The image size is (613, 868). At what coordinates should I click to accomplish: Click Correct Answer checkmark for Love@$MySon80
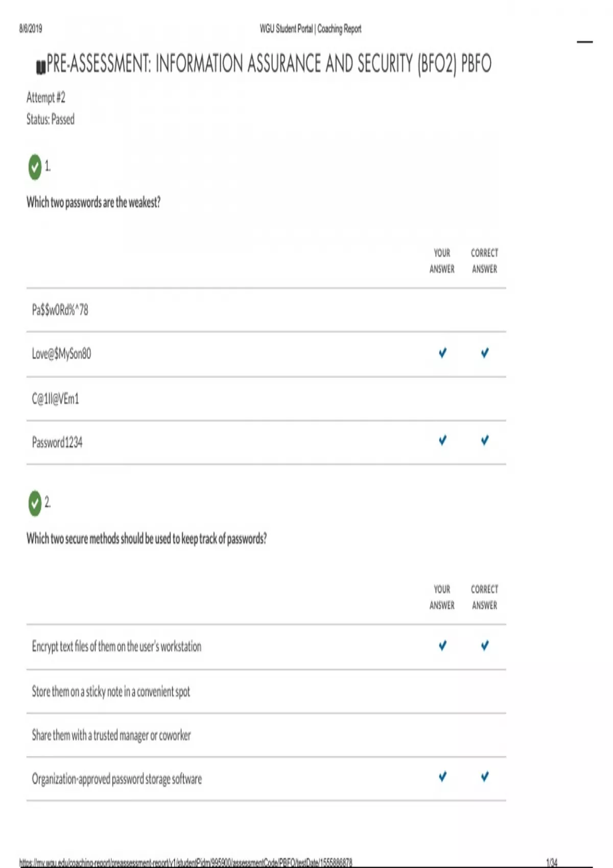[x=485, y=353]
